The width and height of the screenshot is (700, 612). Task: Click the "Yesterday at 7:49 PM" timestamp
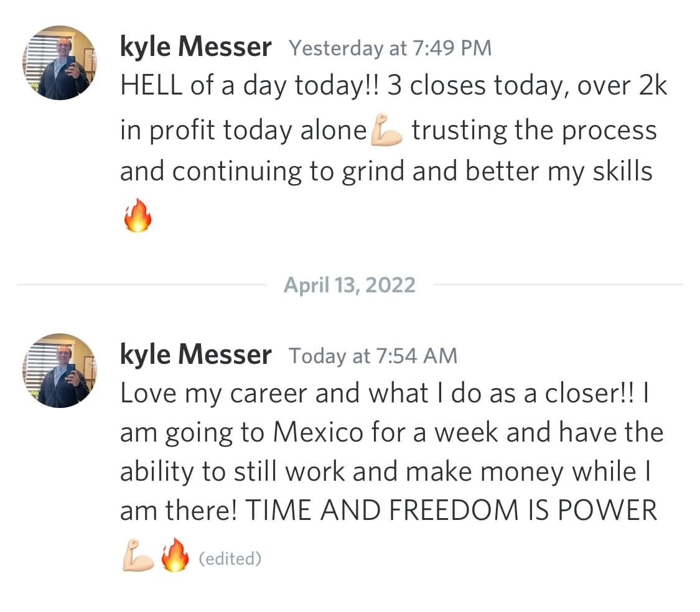pyautogui.click(x=390, y=48)
